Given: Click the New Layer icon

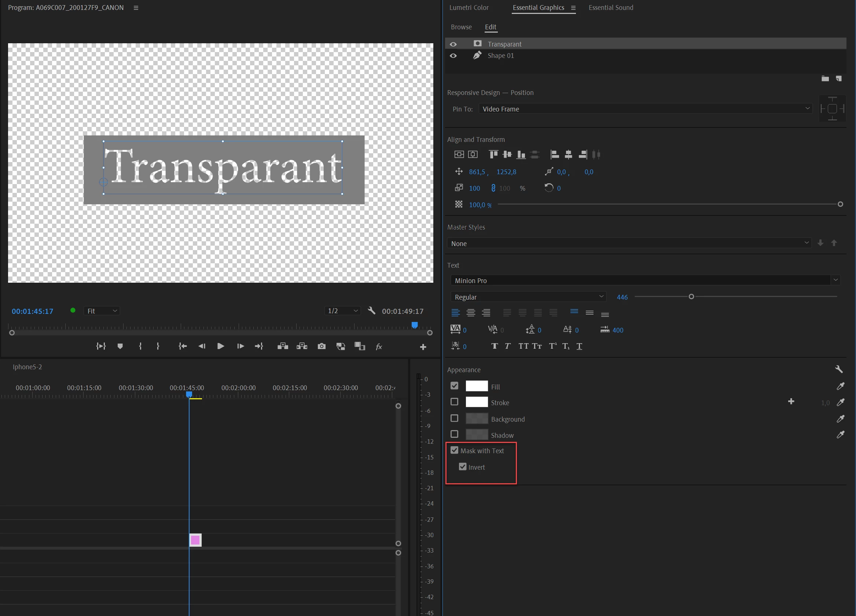Looking at the screenshot, I should [x=839, y=78].
